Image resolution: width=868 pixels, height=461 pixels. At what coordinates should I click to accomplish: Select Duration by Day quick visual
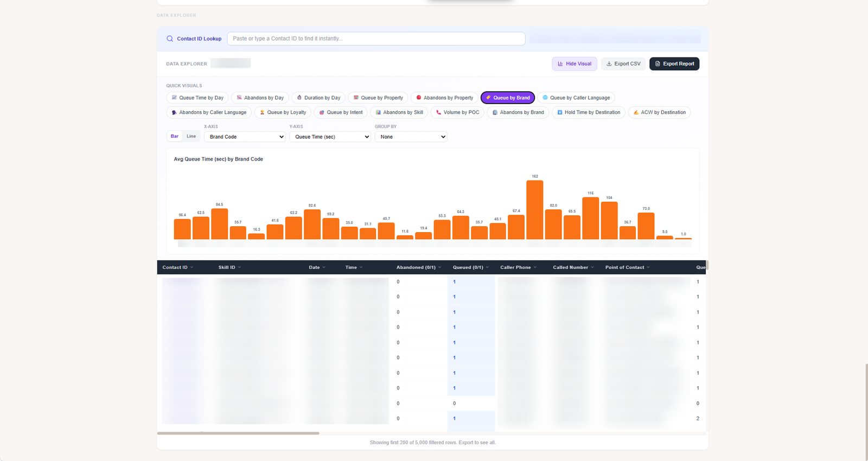click(x=318, y=98)
